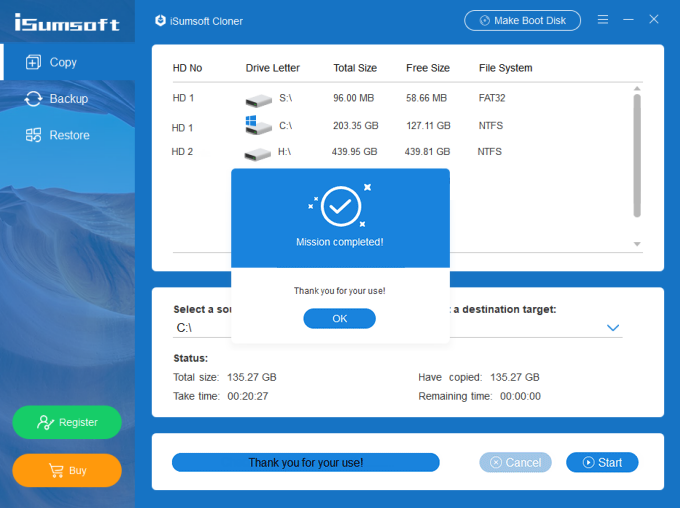Screen dimensions: 680x508
Task: Click Make Boot Disk button
Action: click(523, 20)
